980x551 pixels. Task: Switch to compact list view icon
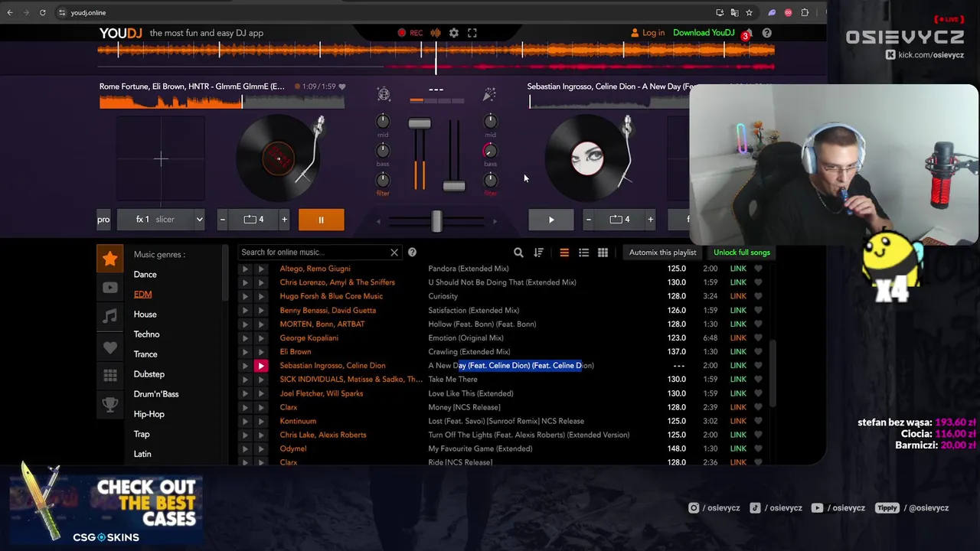(564, 253)
